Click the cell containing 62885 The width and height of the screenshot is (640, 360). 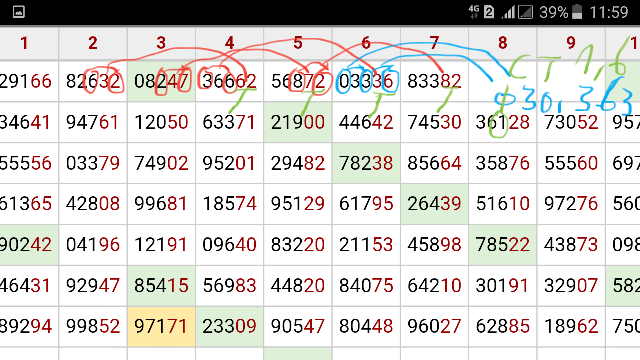tap(502, 327)
